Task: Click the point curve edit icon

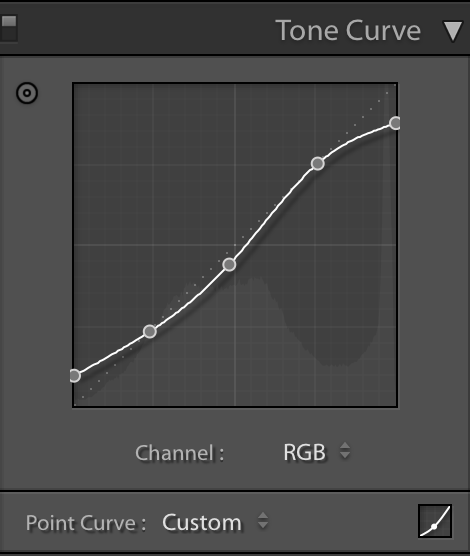Action: 435,521
